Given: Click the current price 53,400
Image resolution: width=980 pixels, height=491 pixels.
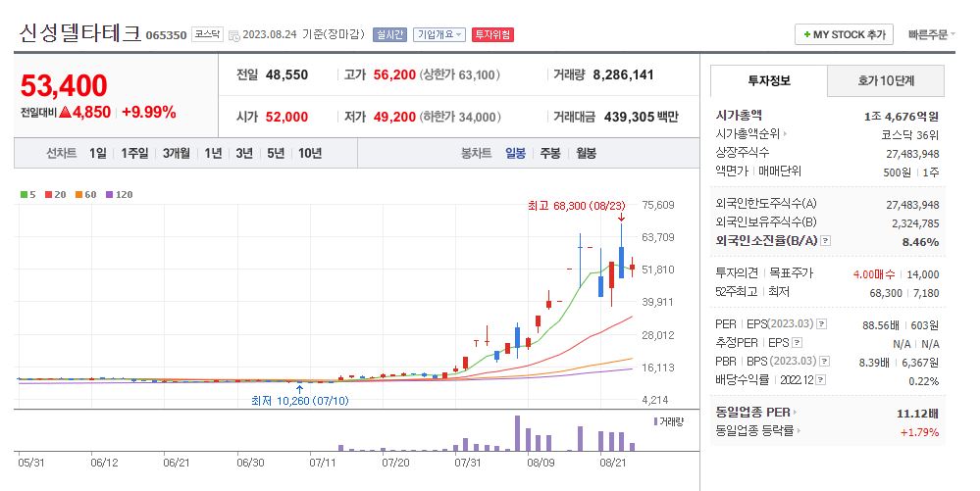Looking at the screenshot, I should tap(64, 86).
